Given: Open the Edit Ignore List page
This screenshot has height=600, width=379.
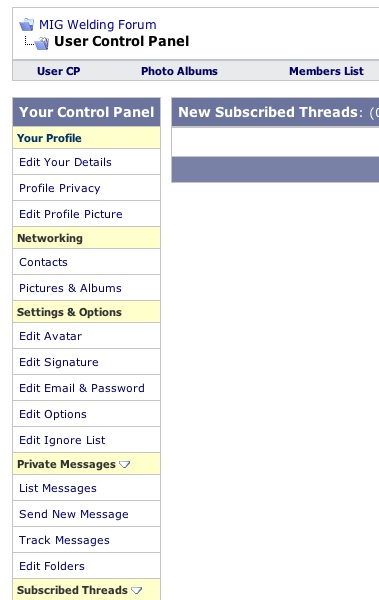Looking at the screenshot, I should tap(62, 440).
